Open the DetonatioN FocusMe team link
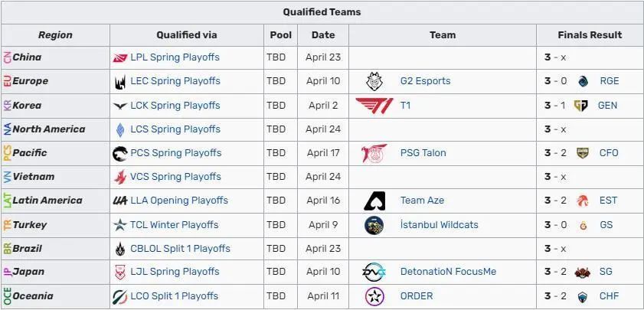This screenshot has height=310, width=644. pyautogui.click(x=448, y=272)
